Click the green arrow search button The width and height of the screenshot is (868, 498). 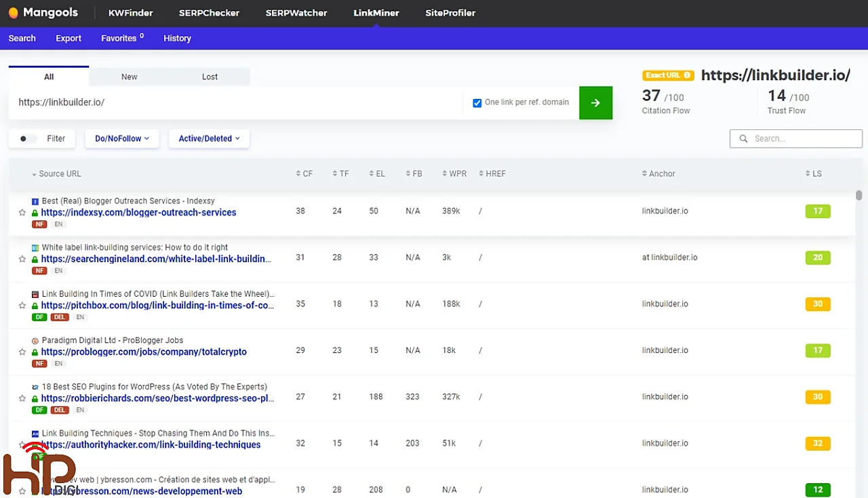pyautogui.click(x=595, y=103)
